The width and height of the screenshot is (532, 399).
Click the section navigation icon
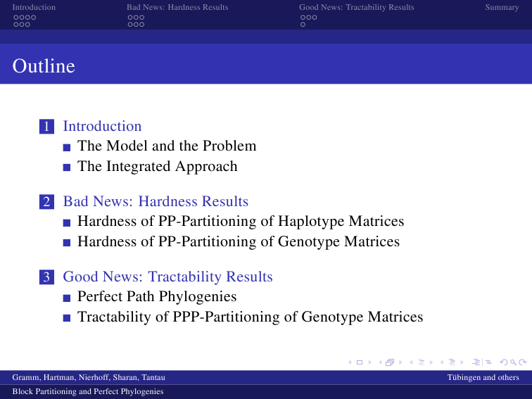click(x=452, y=362)
